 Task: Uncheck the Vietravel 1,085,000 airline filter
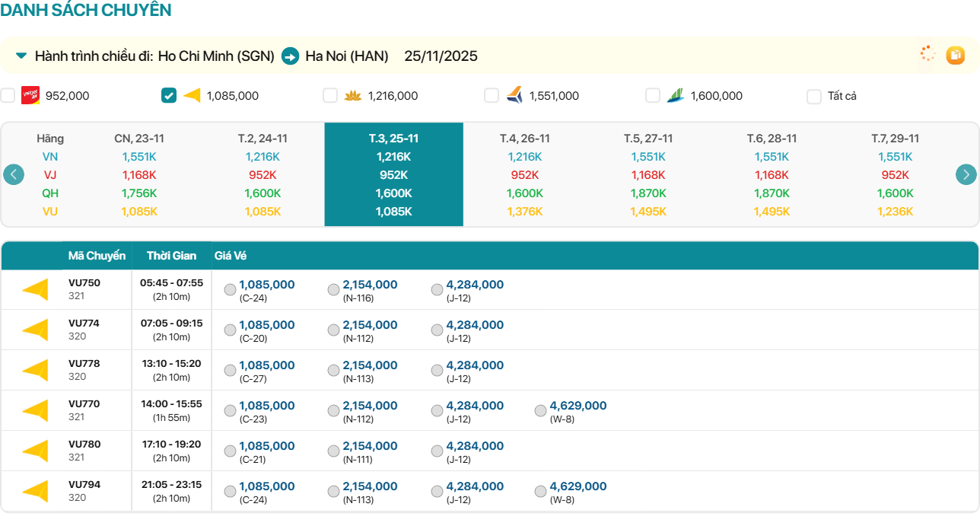coord(169,95)
